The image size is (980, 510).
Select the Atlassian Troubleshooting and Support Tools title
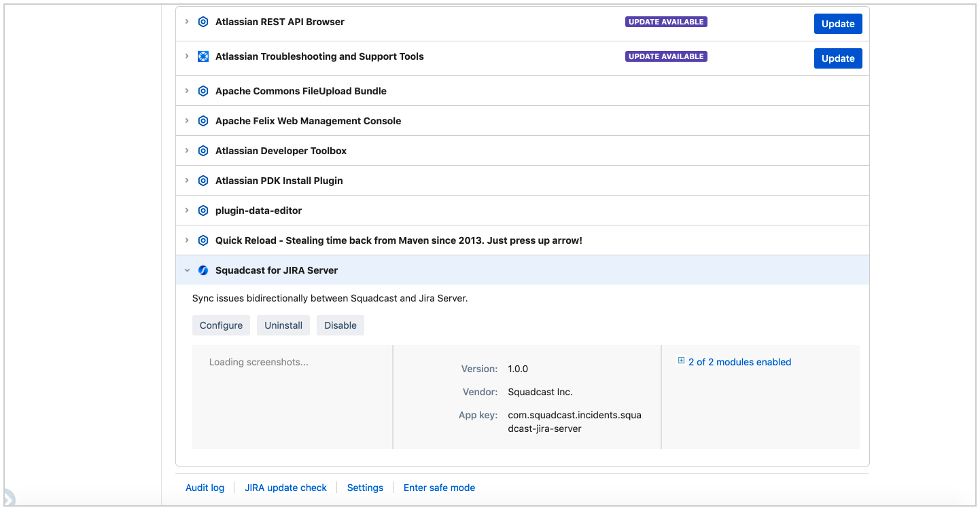pos(319,56)
